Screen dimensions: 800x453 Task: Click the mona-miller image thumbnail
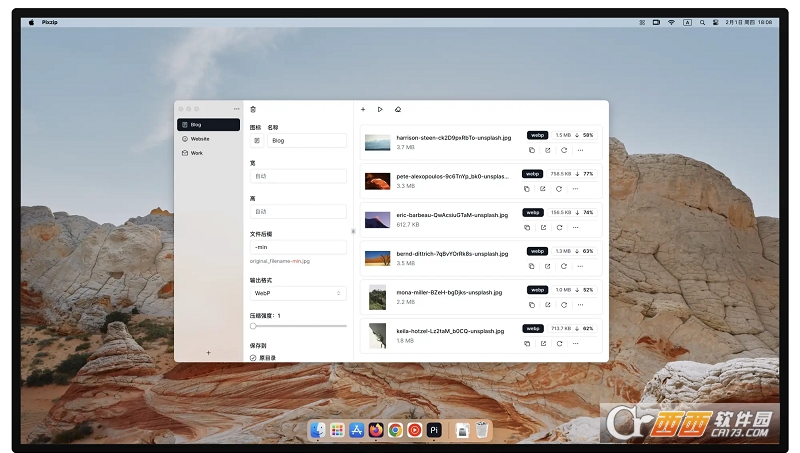pyautogui.click(x=378, y=297)
